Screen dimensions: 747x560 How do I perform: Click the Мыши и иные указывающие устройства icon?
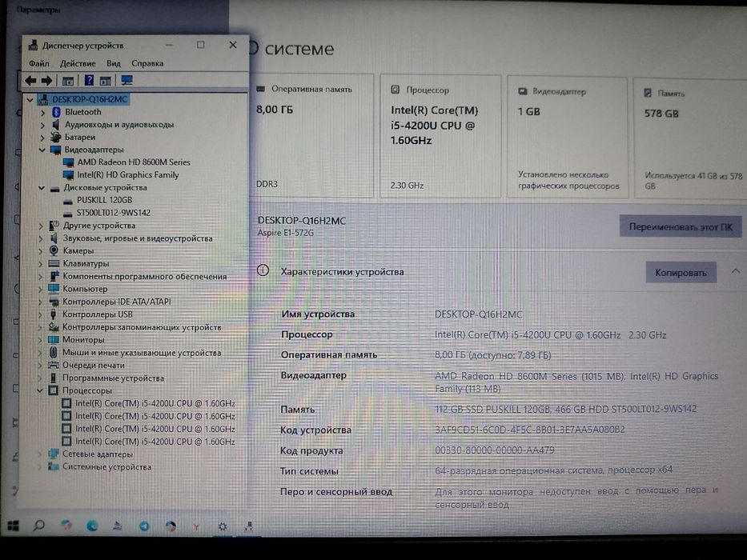click(54, 352)
